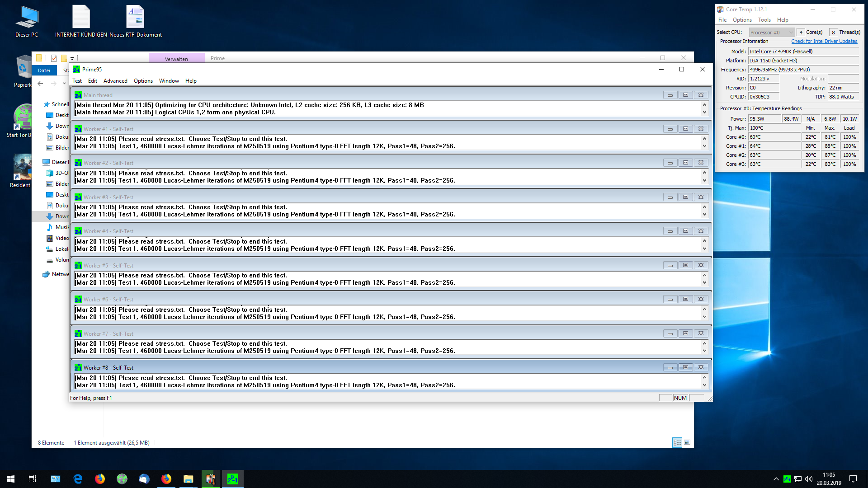Open the Tools menu in Core Temp

[764, 20]
